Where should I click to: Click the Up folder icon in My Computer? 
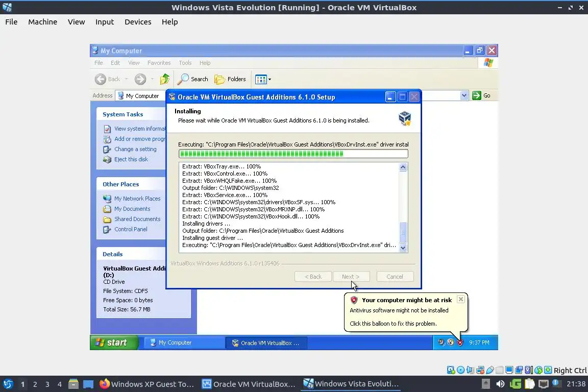pyautogui.click(x=165, y=79)
